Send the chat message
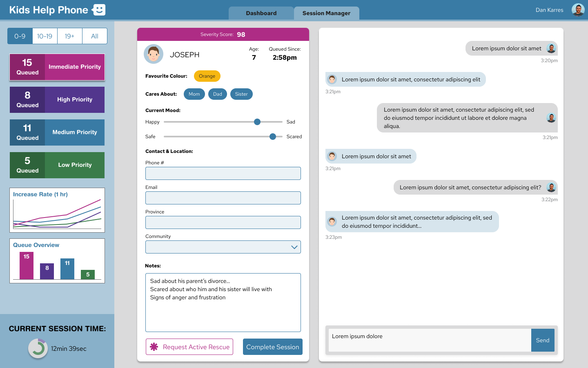The width and height of the screenshot is (588, 368). 543,340
